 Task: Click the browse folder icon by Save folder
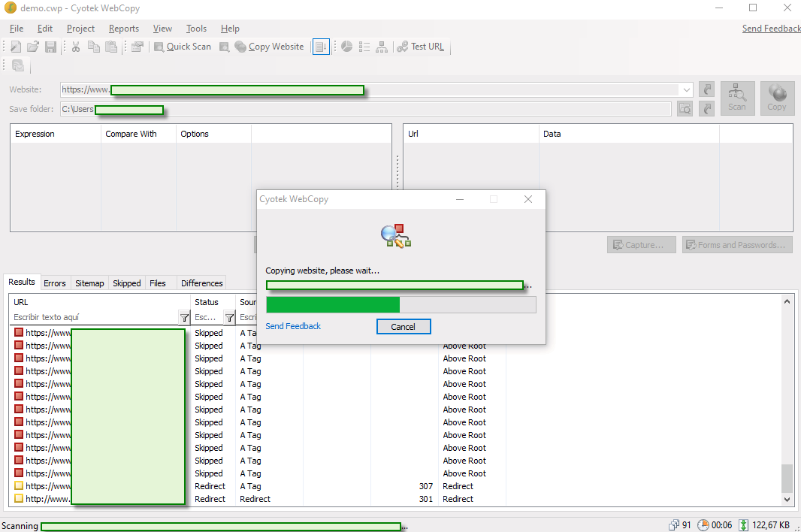pyautogui.click(x=685, y=109)
